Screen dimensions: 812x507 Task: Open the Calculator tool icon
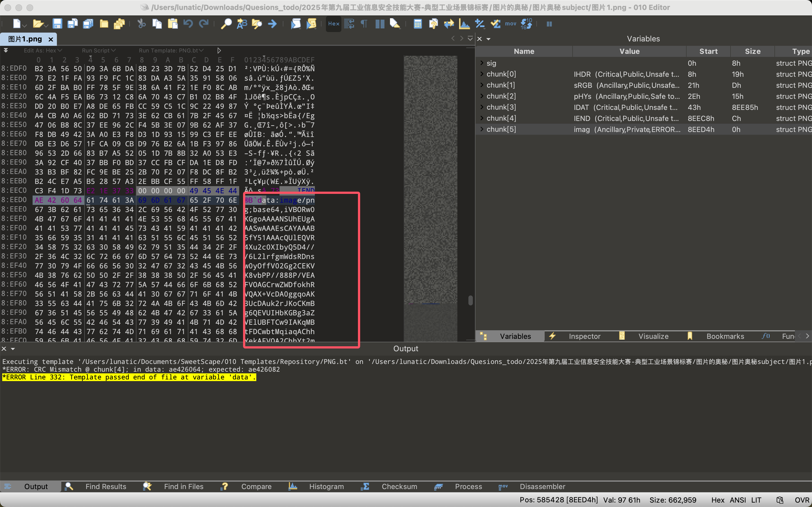pyautogui.click(x=418, y=24)
